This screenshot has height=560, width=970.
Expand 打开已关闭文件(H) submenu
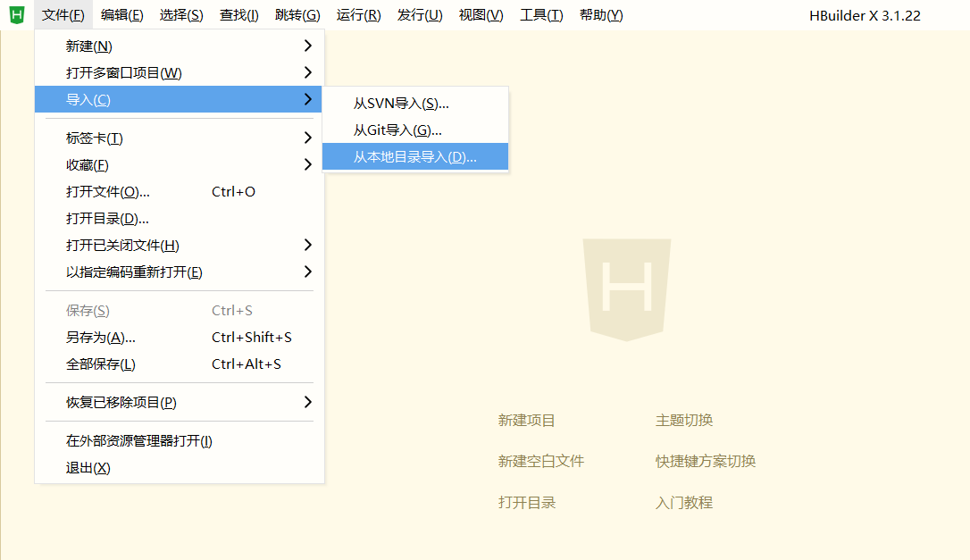179,245
